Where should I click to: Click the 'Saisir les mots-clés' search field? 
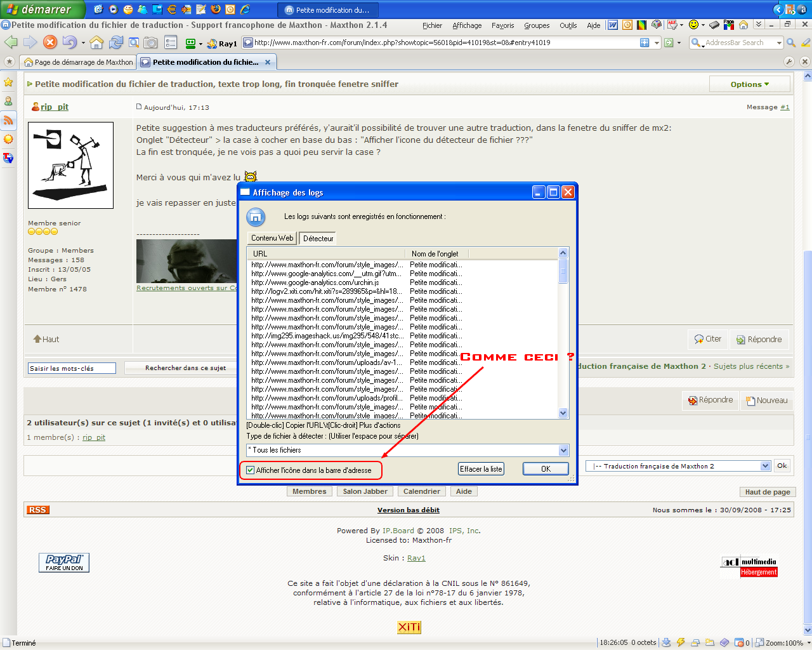click(x=72, y=368)
